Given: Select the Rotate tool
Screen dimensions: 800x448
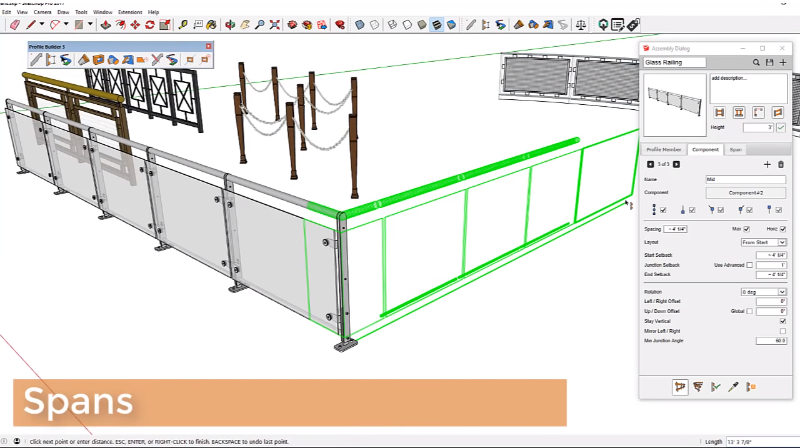Looking at the screenshot, I should click(150, 24).
